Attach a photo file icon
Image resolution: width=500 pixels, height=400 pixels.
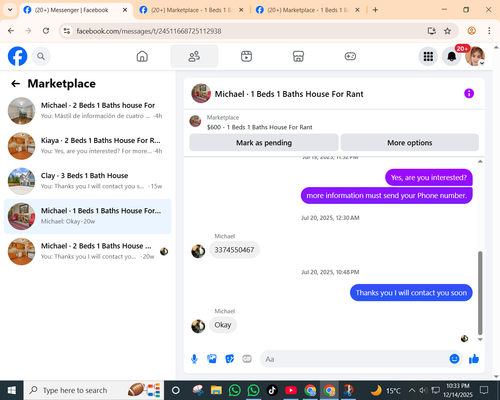pyautogui.click(x=212, y=359)
